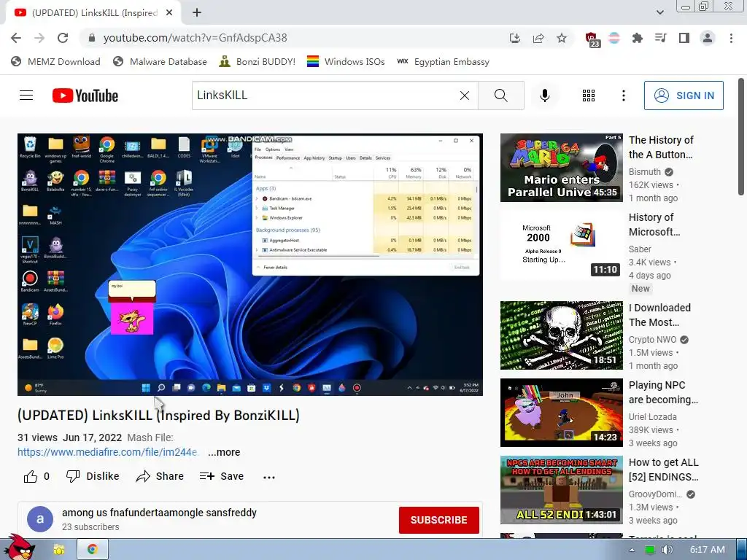Open the YouTube hamburger guide menu
The width and height of the screenshot is (747, 560).
click(x=26, y=96)
